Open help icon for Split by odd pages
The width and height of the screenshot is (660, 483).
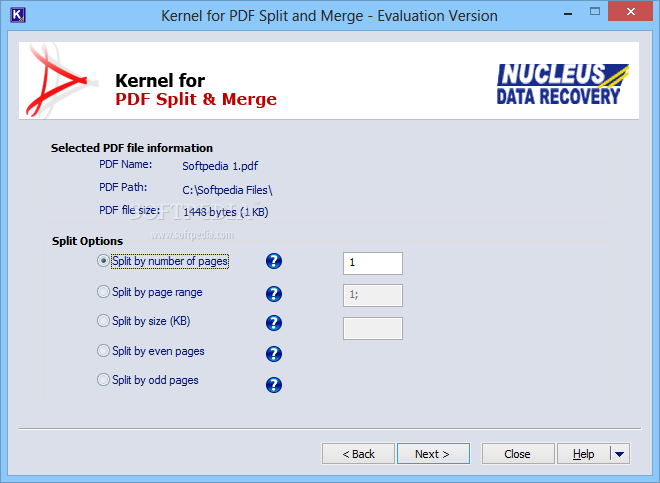274,385
